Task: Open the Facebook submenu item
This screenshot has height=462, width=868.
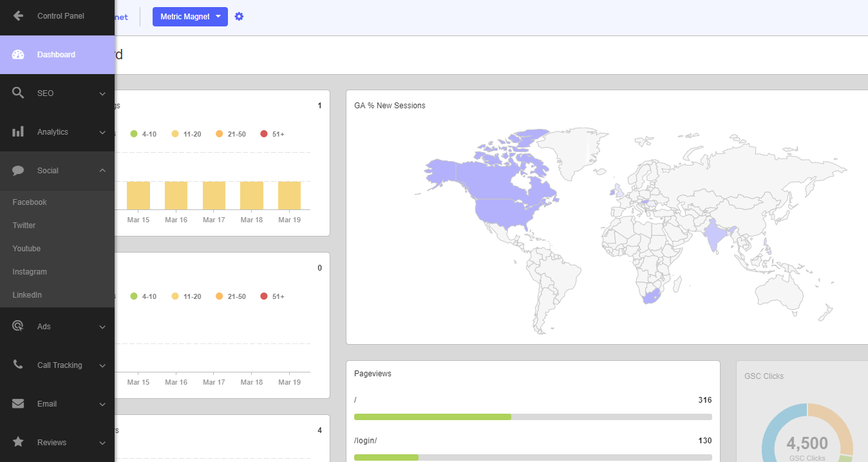Action: (30, 202)
